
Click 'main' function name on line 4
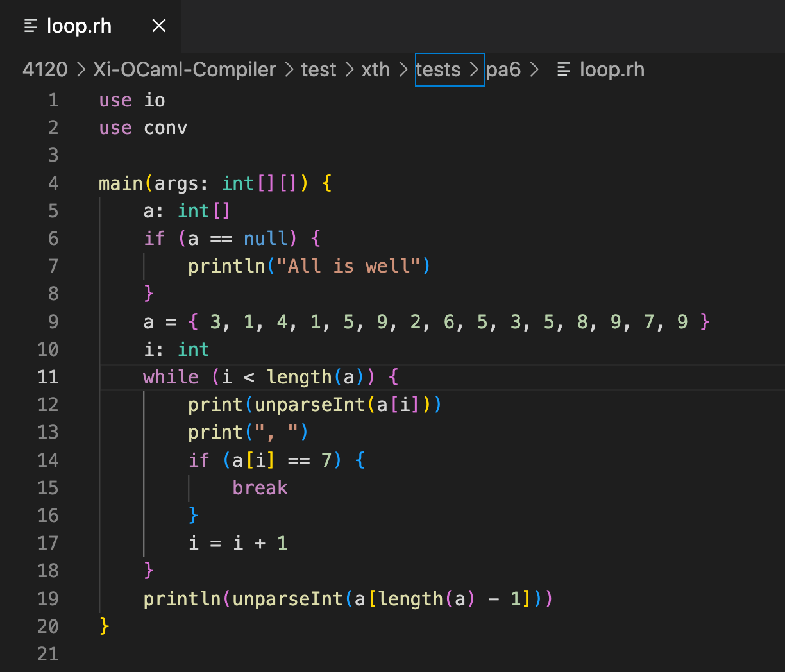click(x=121, y=183)
